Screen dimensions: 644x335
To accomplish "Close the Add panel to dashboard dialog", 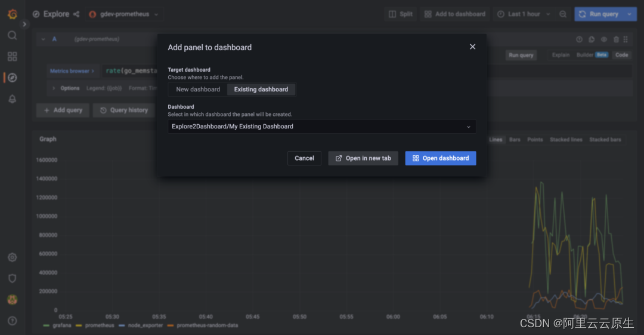I will pos(472,47).
